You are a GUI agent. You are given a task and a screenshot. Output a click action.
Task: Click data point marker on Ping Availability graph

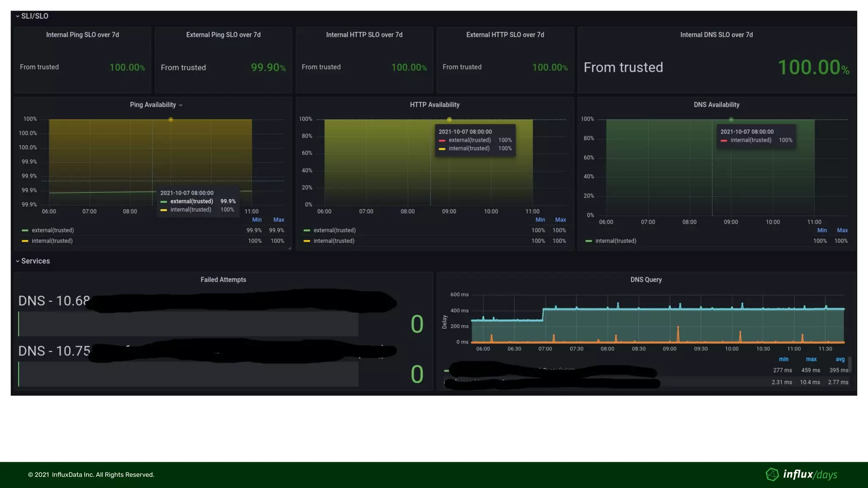tap(171, 119)
